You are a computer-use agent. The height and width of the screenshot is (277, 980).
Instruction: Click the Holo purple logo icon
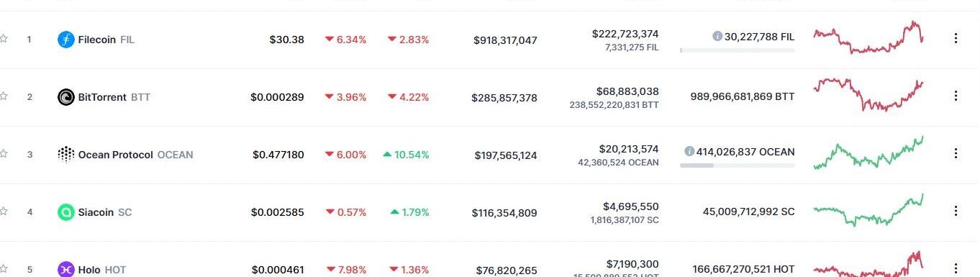coord(66,270)
